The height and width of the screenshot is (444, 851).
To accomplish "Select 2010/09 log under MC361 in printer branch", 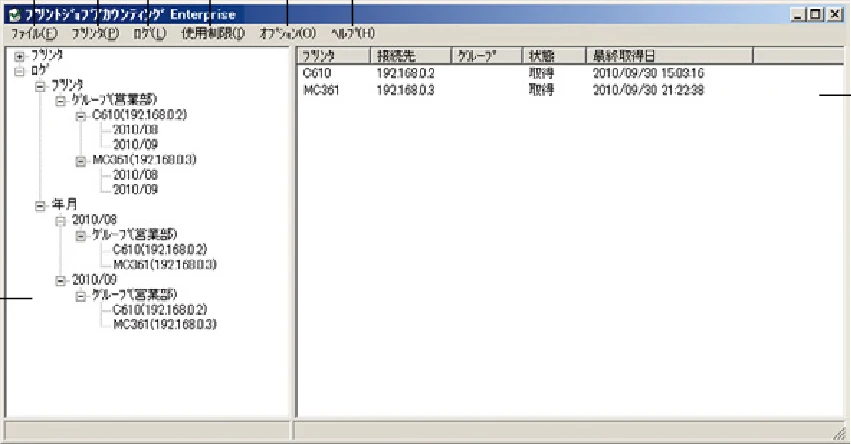I will tap(135, 189).
